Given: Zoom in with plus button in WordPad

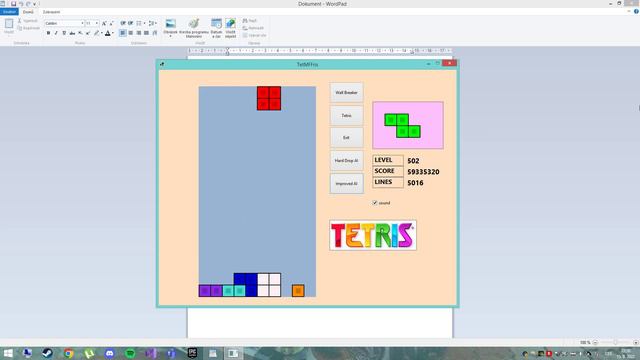Looking at the screenshot, I should coord(636,342).
